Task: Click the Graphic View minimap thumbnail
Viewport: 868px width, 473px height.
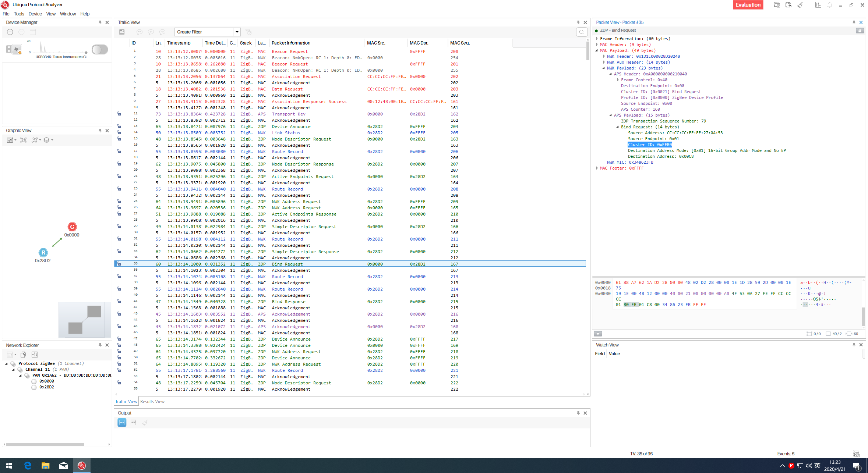Action: 85,320
